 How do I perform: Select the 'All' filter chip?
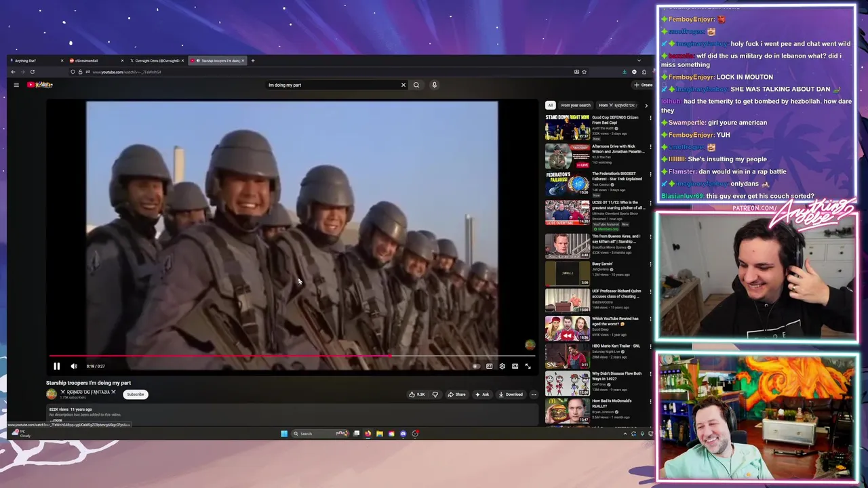(x=551, y=105)
